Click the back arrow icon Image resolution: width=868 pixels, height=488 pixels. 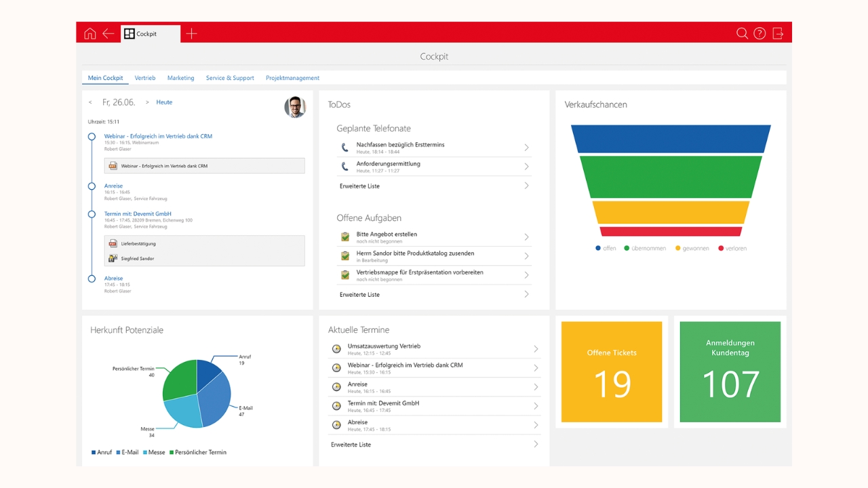pyautogui.click(x=108, y=34)
